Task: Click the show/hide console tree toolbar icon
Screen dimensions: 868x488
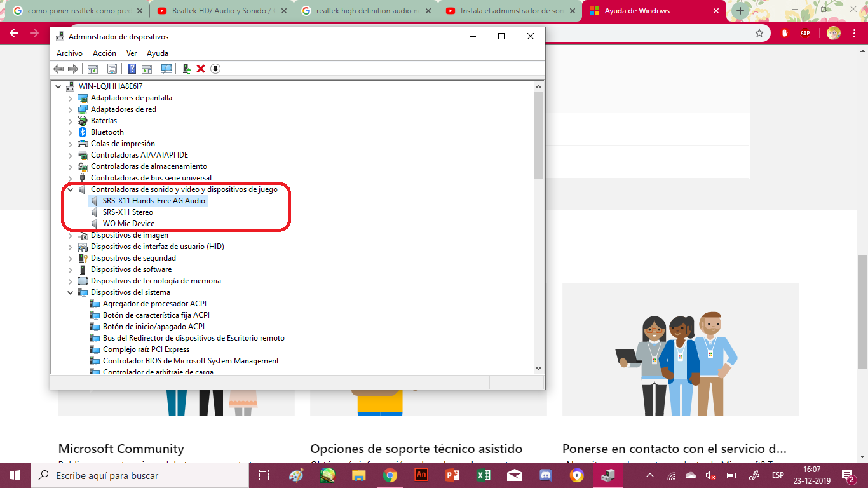Action: tap(93, 69)
